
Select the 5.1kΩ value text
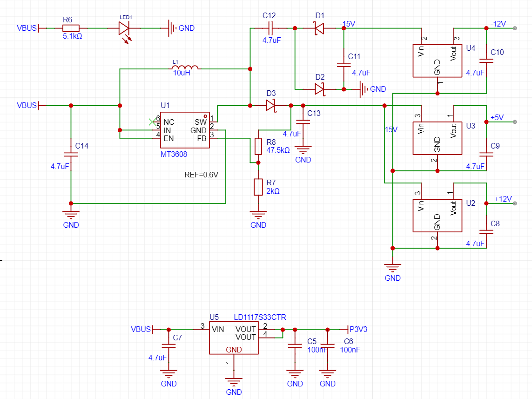point(72,36)
